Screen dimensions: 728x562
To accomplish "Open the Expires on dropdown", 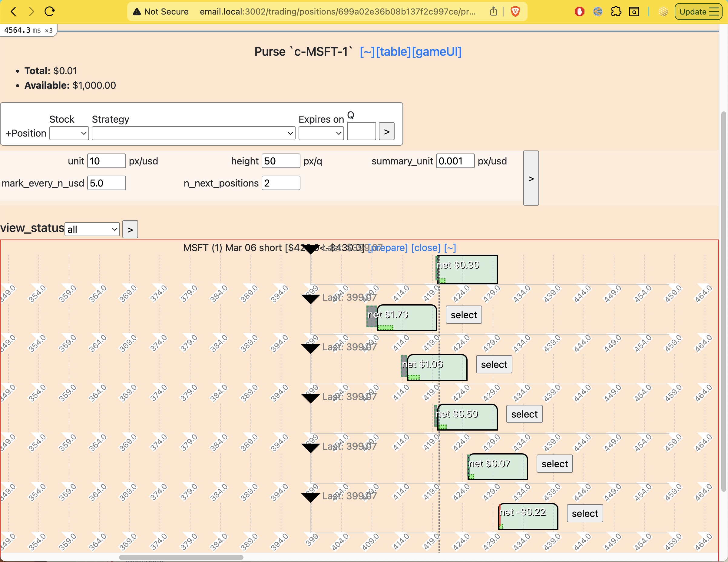I will 321,133.
